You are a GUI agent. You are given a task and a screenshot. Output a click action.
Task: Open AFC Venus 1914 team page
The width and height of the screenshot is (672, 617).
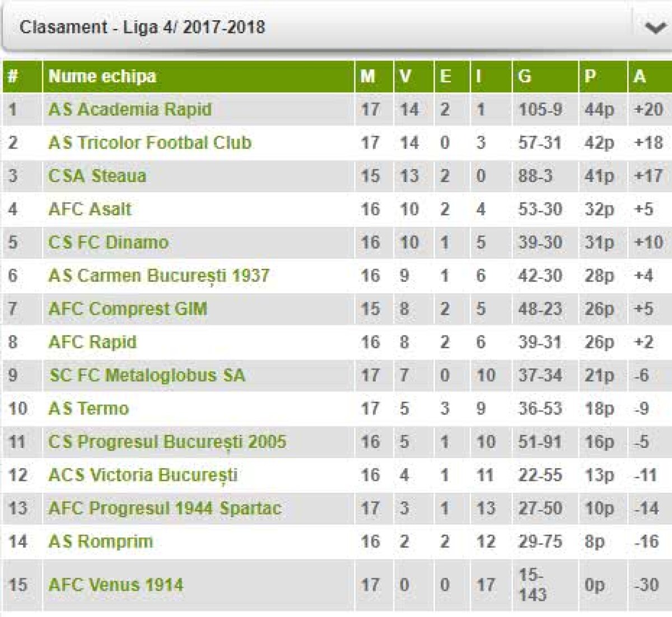[115, 585]
